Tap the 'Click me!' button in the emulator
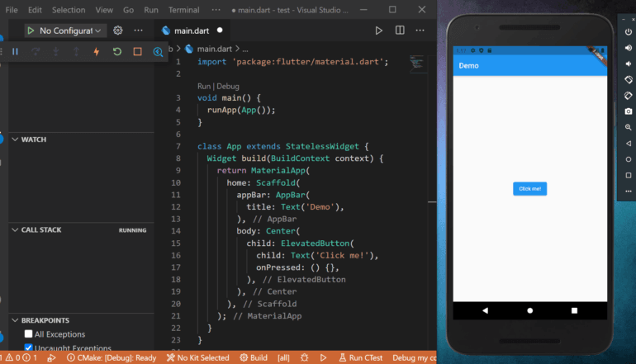 coord(529,188)
